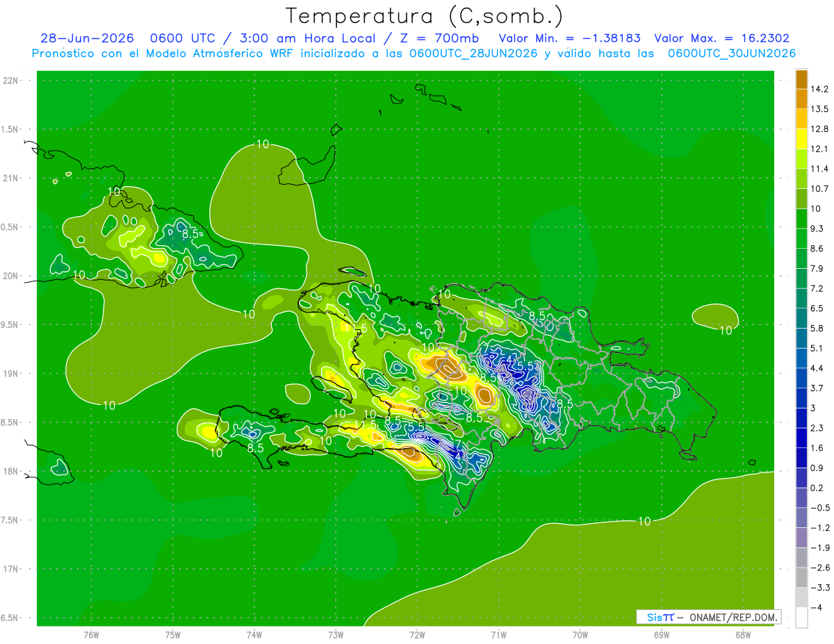Click the 69W longitude label

pos(661,635)
